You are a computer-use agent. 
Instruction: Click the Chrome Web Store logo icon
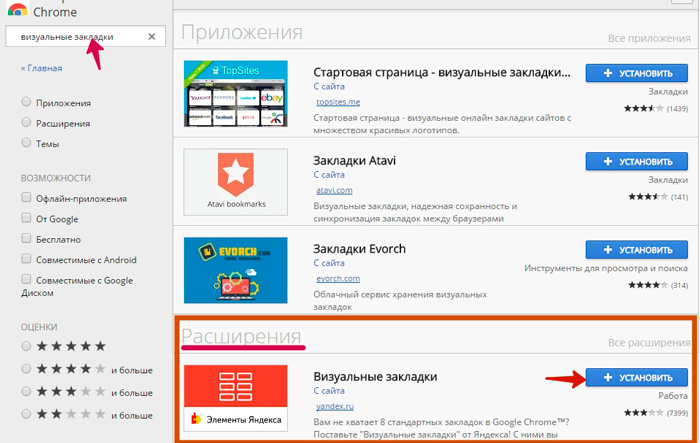pos(18,9)
